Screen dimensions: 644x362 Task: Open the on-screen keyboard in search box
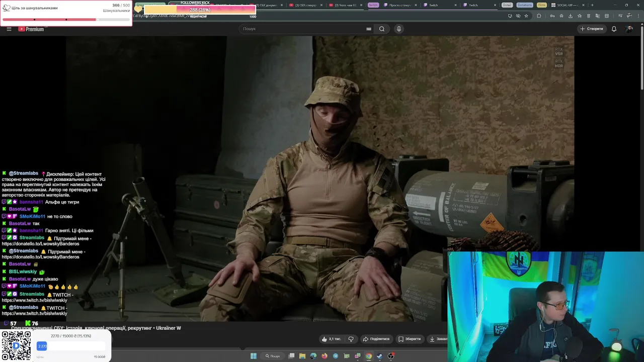pos(369,29)
